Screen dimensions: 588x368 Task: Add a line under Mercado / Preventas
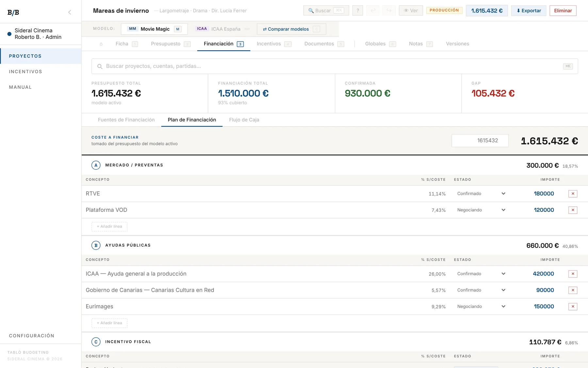(x=109, y=226)
